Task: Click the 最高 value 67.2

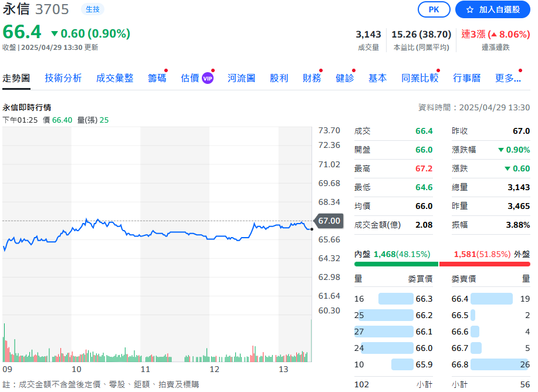Action: tap(424, 168)
